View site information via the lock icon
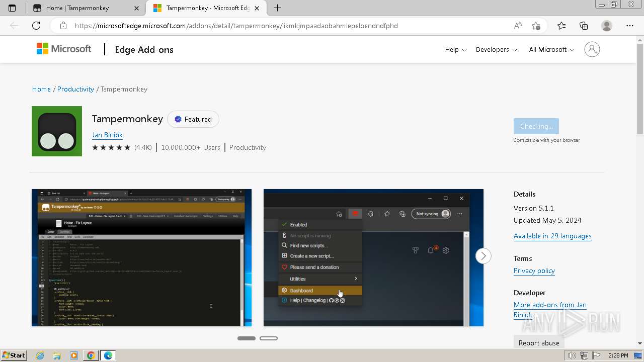 (63, 26)
